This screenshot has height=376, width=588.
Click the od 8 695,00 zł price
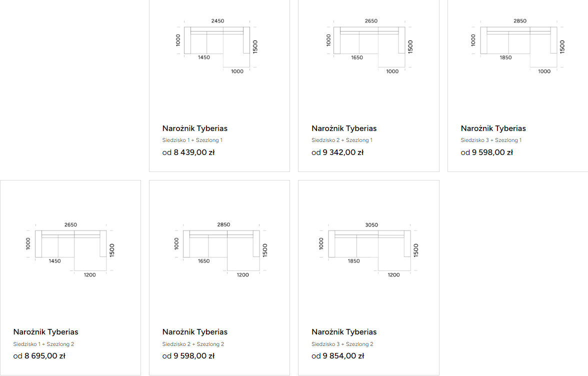point(39,356)
